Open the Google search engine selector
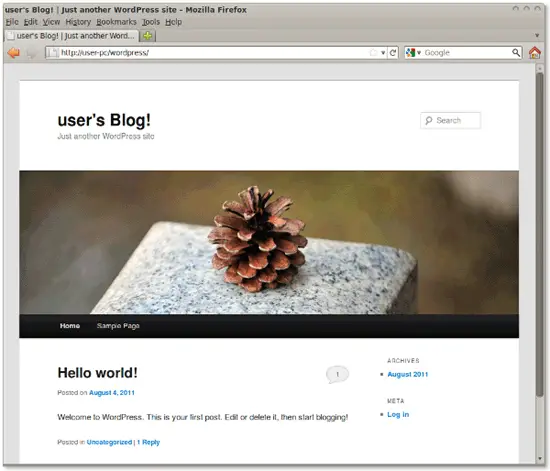Screen dimensions: 550x471 coord(413,53)
